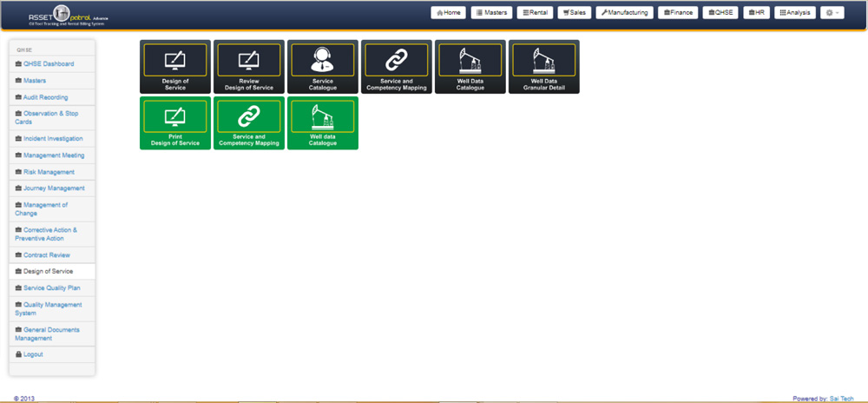Open Service Quality Plan sidebar item

click(x=51, y=287)
